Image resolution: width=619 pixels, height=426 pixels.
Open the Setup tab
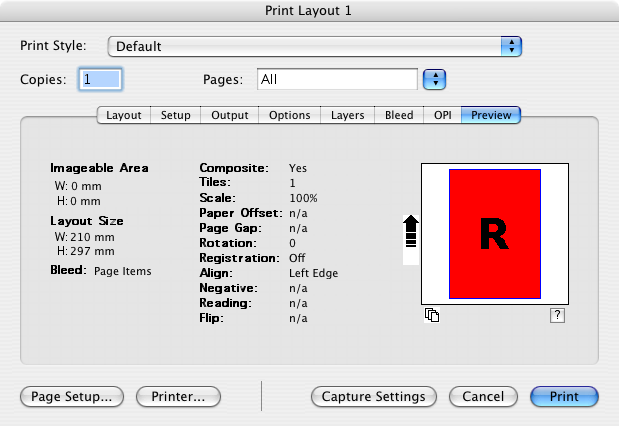click(176, 115)
